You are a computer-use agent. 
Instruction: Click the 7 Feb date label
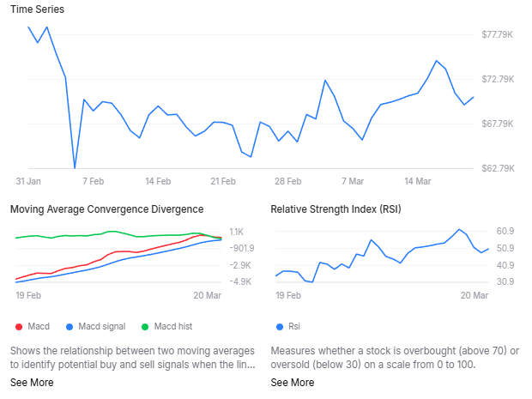[93, 182]
